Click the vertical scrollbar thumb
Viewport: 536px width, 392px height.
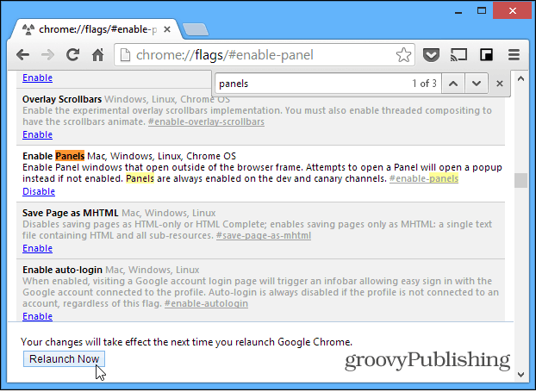pos(520,180)
